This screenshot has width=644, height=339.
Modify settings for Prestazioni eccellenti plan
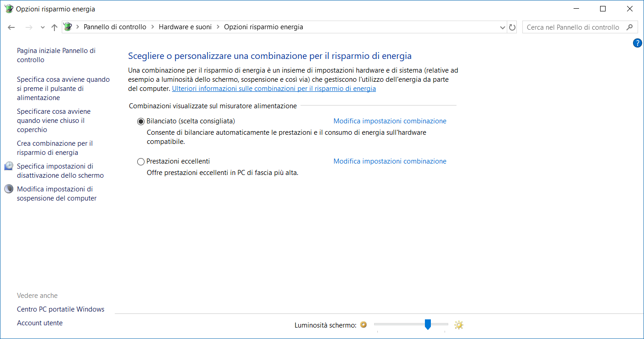click(x=390, y=161)
